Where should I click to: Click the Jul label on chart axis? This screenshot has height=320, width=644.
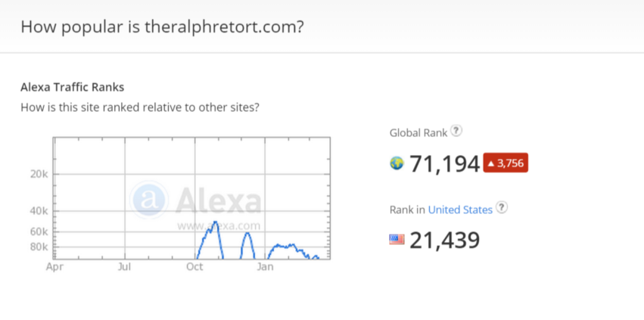tap(124, 267)
